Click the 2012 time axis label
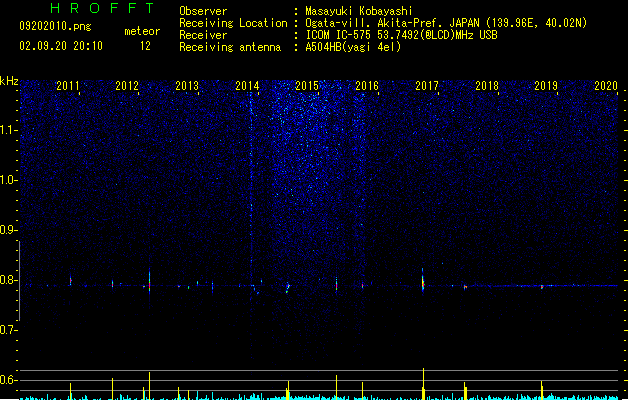 (x=127, y=86)
